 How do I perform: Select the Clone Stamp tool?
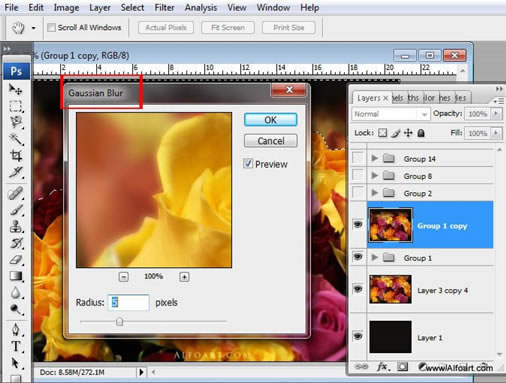point(15,226)
